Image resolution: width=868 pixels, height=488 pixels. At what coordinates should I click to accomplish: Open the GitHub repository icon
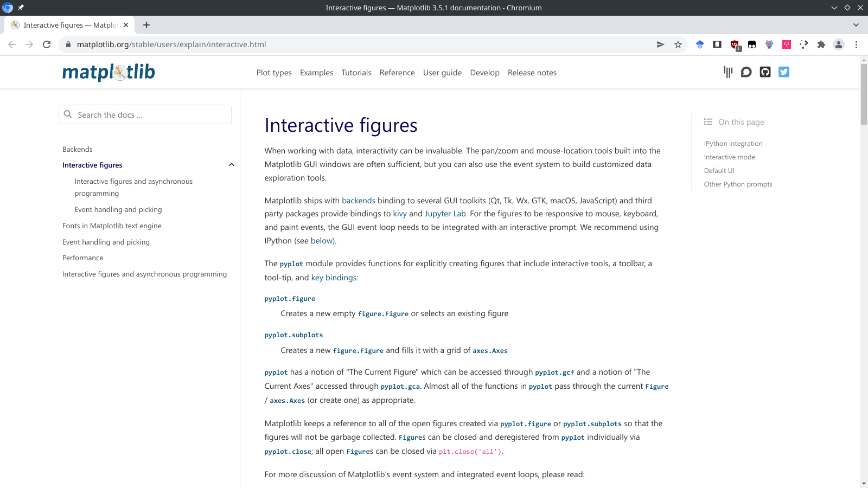[x=765, y=72]
